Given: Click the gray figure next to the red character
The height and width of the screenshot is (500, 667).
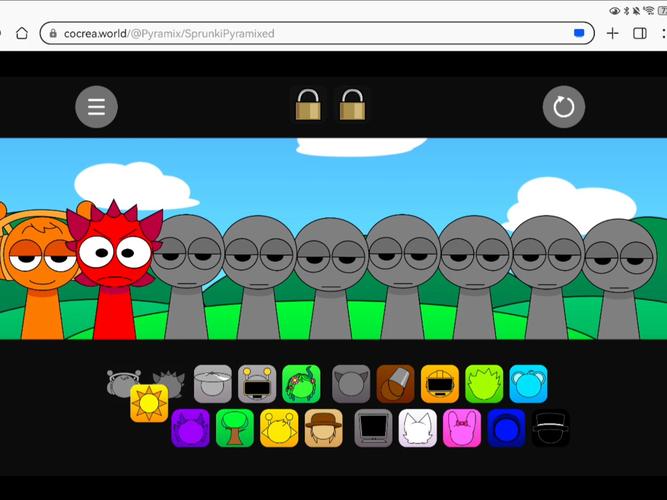Looking at the screenshot, I should pos(187,277).
